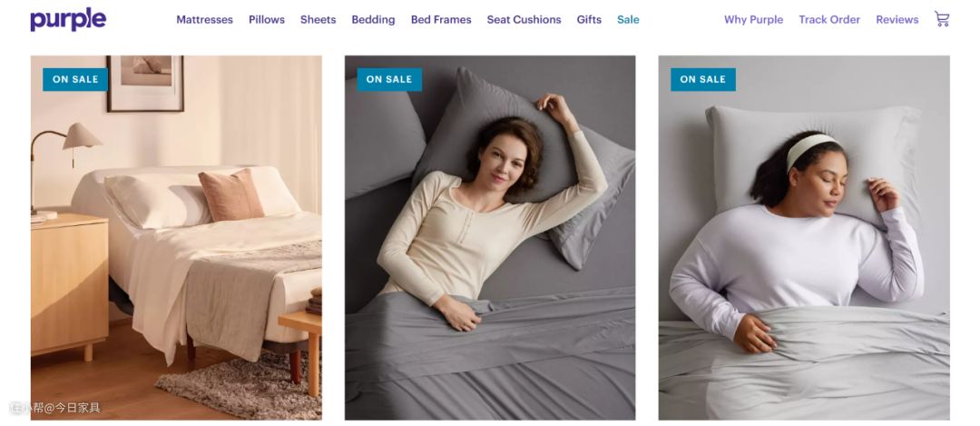Visit the Why Purple page
Screen dimensions: 980x426
point(753,20)
